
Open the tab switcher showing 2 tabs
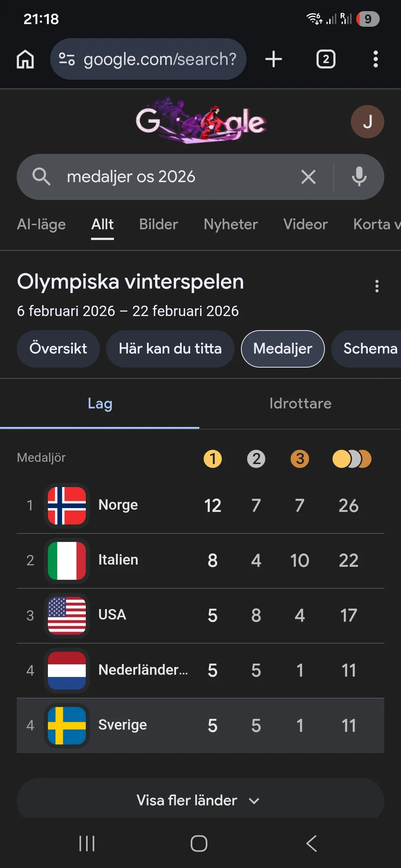pos(326,59)
